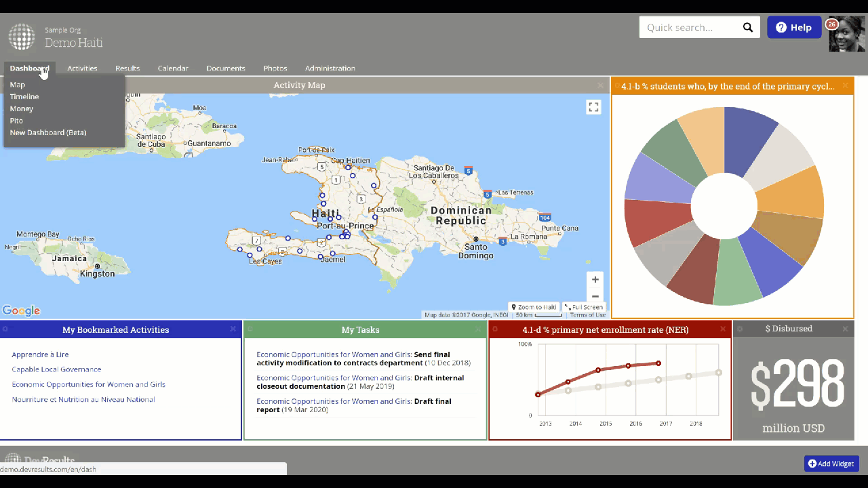Open the map Terms of Use link

click(588, 315)
